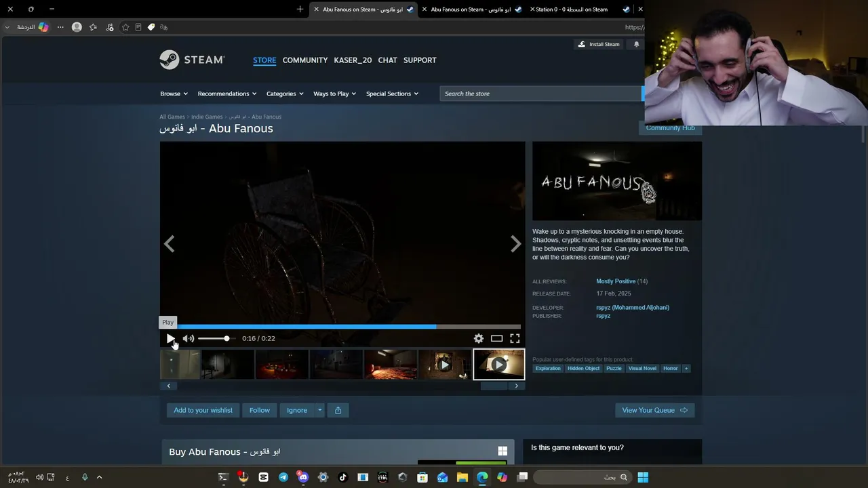
Task: Toggle theater mode on the video player
Action: click(497, 338)
